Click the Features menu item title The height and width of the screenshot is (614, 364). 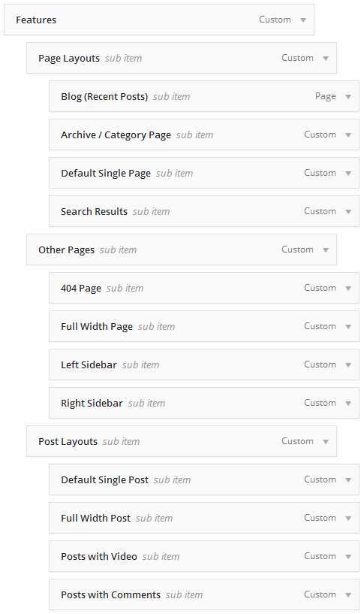[x=36, y=20]
